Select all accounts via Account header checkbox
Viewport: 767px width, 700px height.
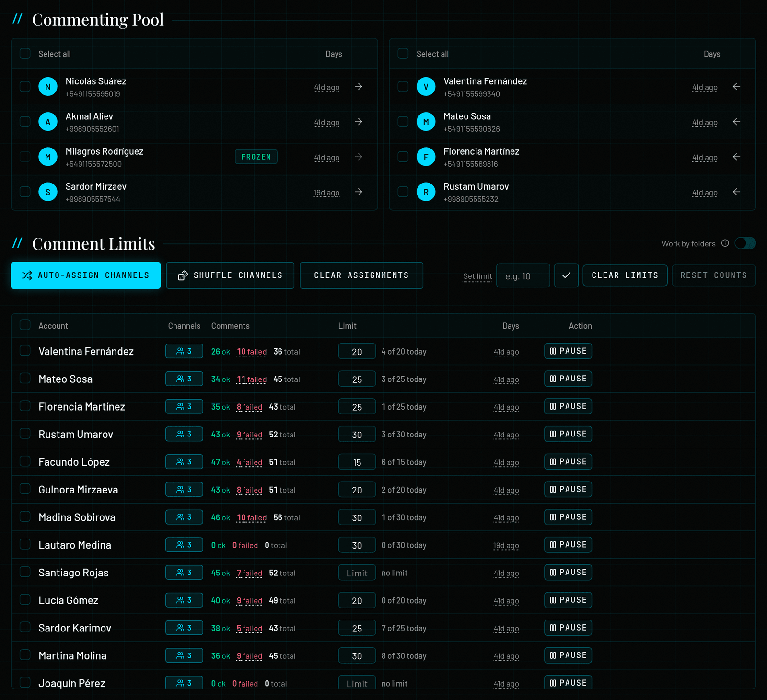coord(25,325)
